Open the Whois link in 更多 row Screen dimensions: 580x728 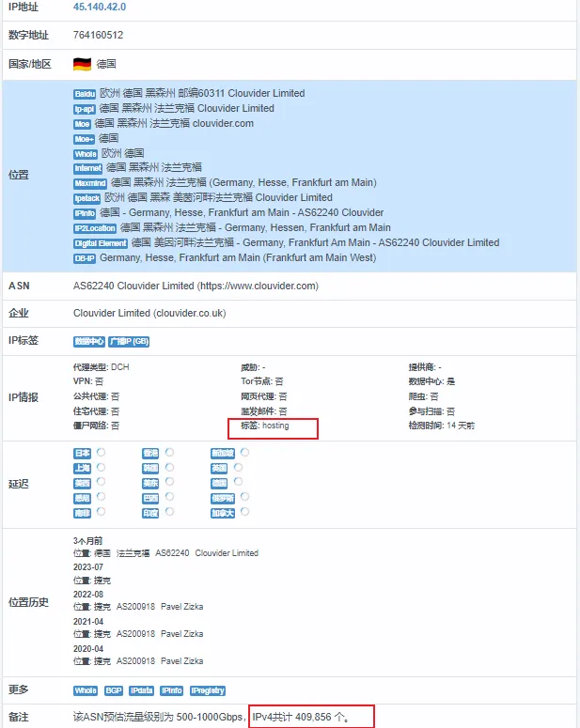pyautogui.click(x=86, y=690)
